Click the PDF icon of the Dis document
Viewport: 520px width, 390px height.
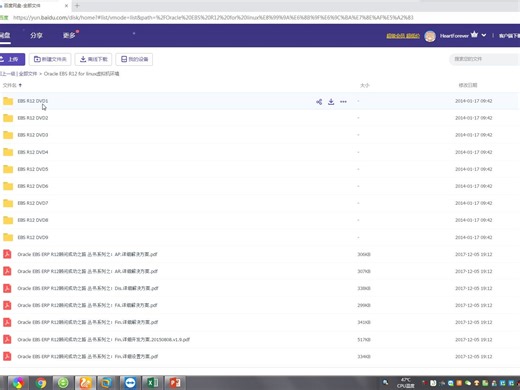coord(7,288)
